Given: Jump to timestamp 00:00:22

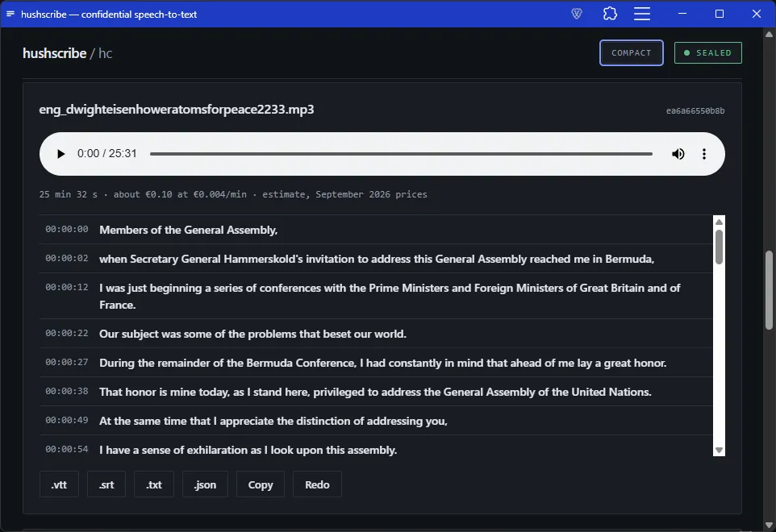Looking at the screenshot, I should tap(67, 333).
